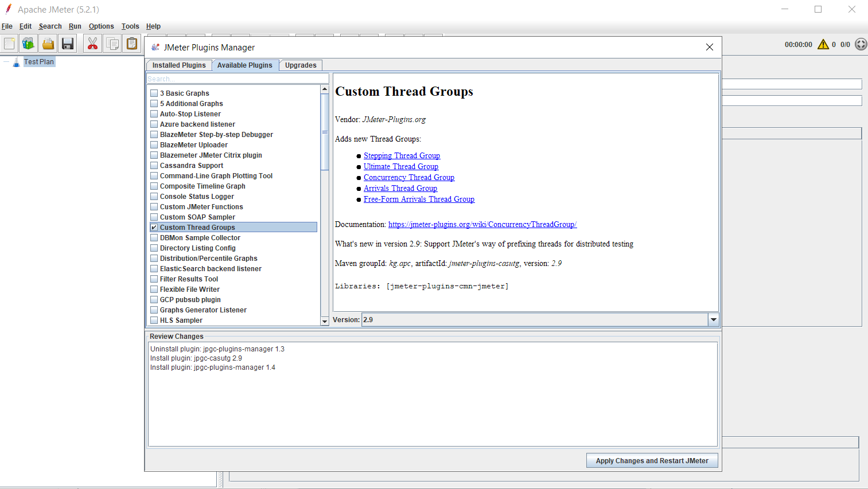Viewport: 868px width, 489px height.
Task: Click the yellow warning triangle icon
Action: [823, 44]
